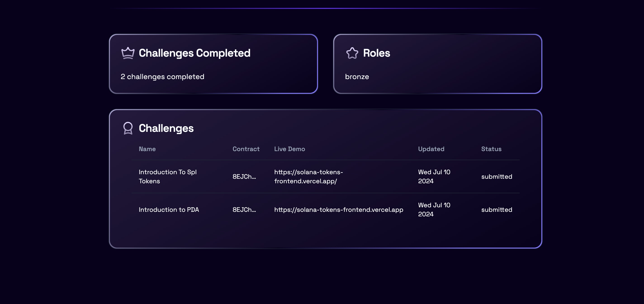Click the Challenges Completed card heading
The image size is (644, 304).
194,53
